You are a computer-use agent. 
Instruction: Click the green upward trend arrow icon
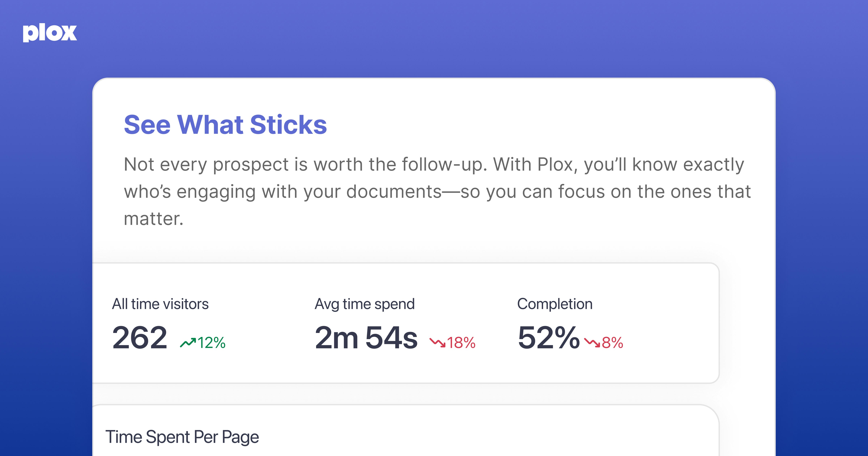pyautogui.click(x=188, y=343)
